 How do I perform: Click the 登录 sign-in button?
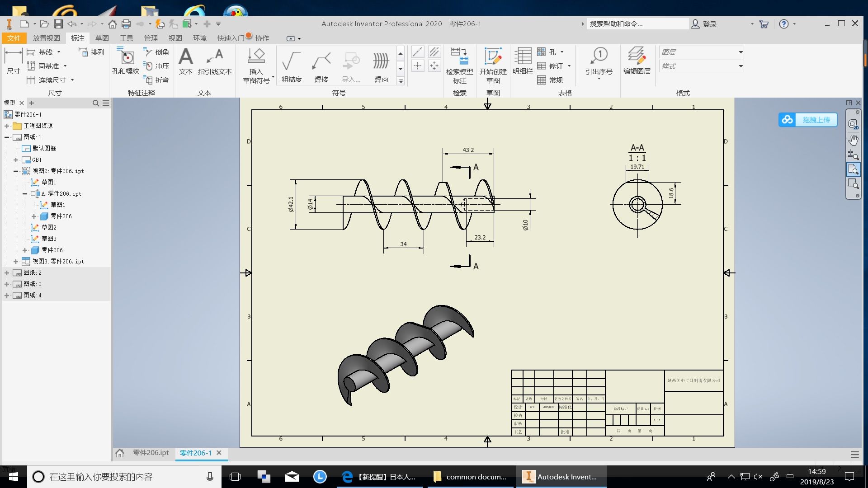(x=704, y=24)
